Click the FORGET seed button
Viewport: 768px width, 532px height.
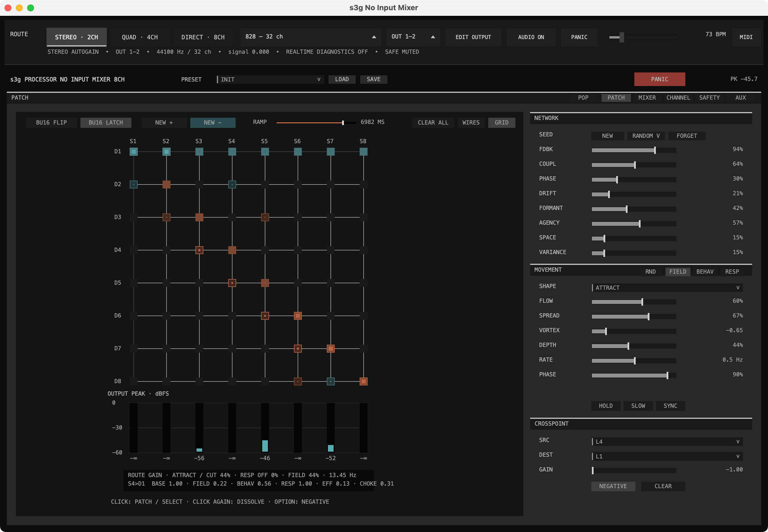[687, 136]
